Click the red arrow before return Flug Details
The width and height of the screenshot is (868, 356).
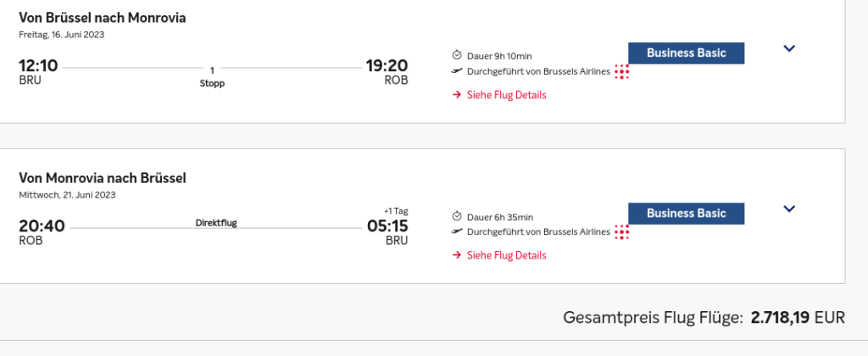(x=457, y=255)
